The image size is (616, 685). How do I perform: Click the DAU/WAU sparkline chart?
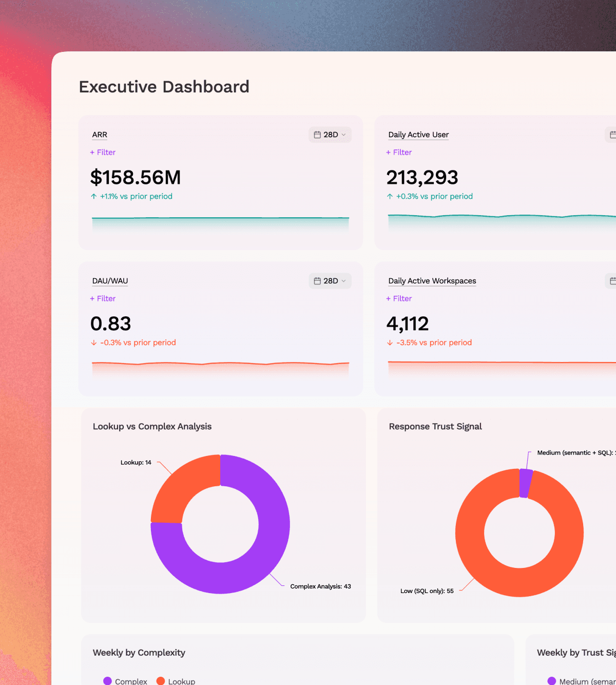[220, 370]
